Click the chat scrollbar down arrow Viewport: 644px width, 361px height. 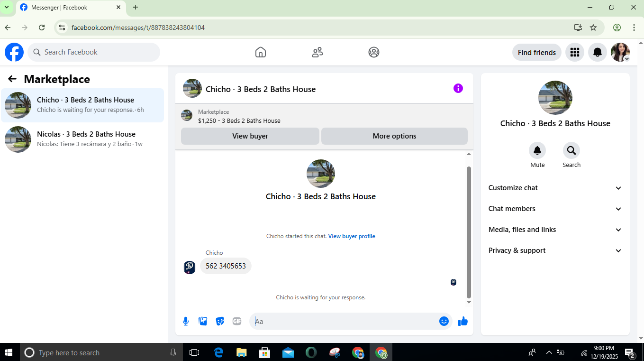[x=469, y=303]
